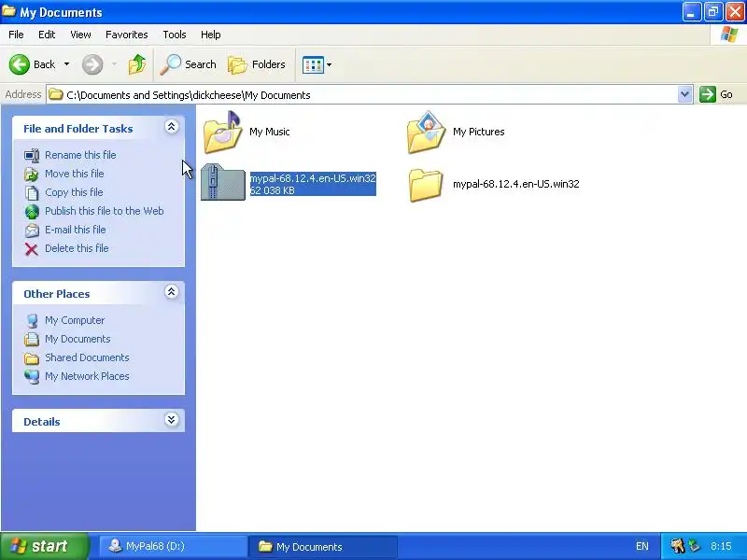The height and width of the screenshot is (560, 747).
Task: Click the first system tray icon
Action: click(x=677, y=546)
